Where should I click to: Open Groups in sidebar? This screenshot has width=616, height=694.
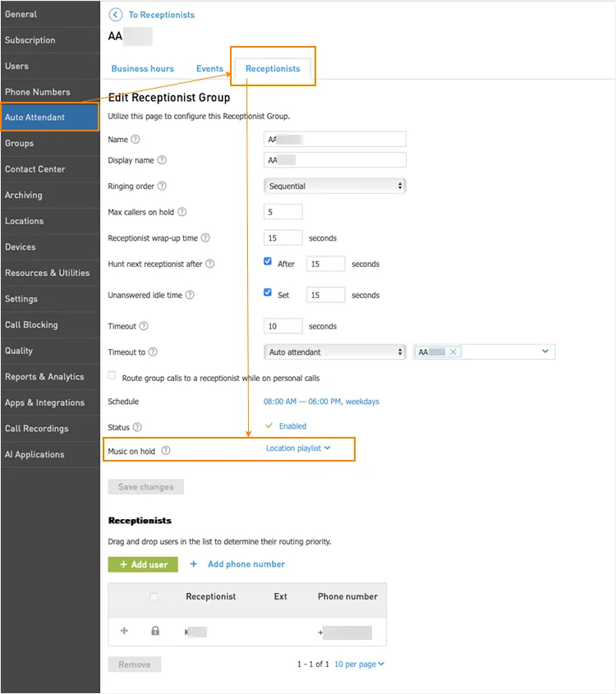click(x=50, y=143)
